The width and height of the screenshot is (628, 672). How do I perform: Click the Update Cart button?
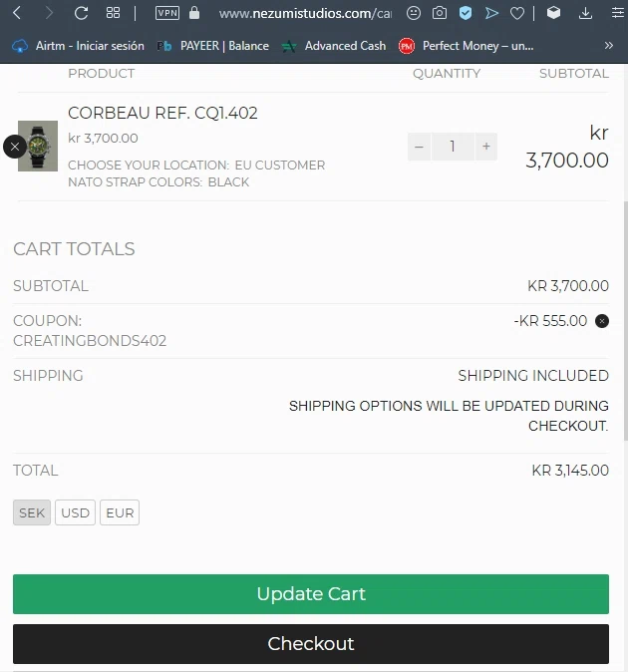(311, 594)
